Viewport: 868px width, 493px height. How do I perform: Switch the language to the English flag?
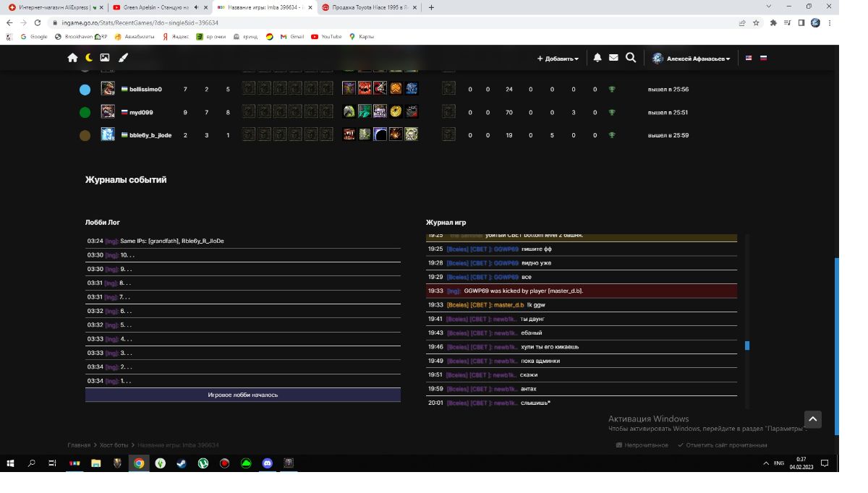(x=749, y=59)
